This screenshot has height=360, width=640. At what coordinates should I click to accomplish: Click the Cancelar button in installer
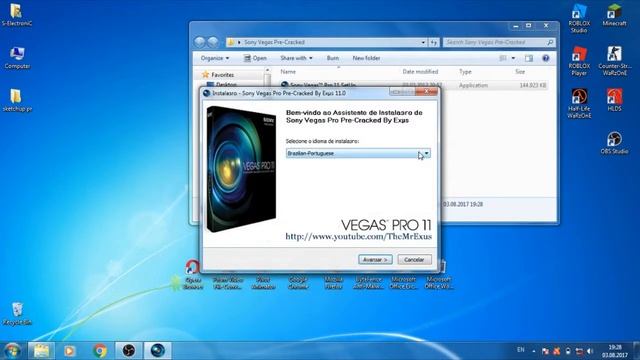tap(414, 260)
